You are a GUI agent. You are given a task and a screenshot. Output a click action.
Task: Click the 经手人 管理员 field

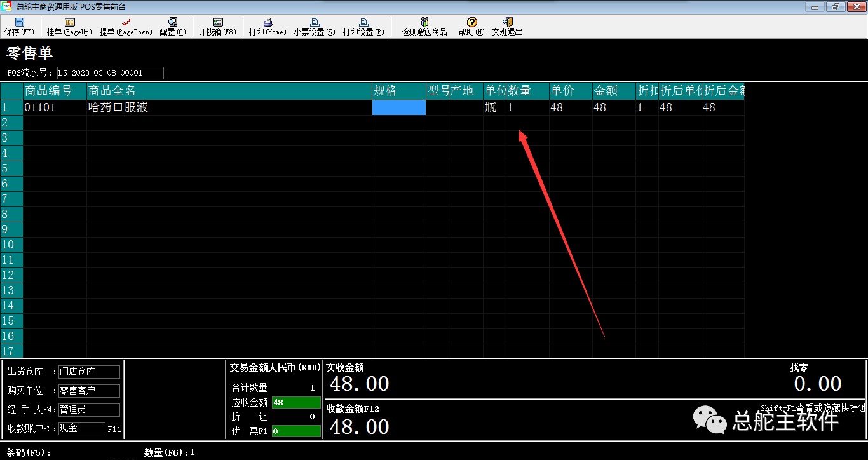pyautogui.click(x=89, y=410)
